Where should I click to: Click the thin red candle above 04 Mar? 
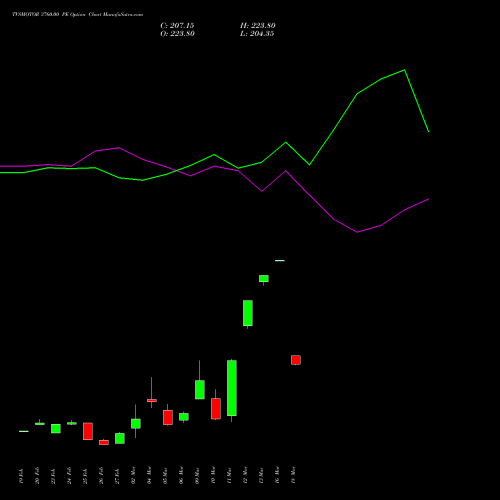[x=152, y=400]
